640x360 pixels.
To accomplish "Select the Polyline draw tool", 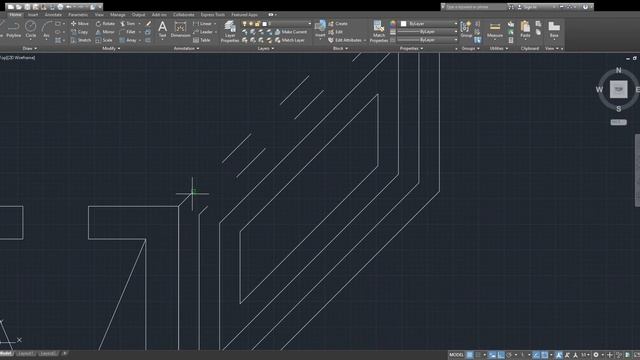I will [x=13, y=29].
